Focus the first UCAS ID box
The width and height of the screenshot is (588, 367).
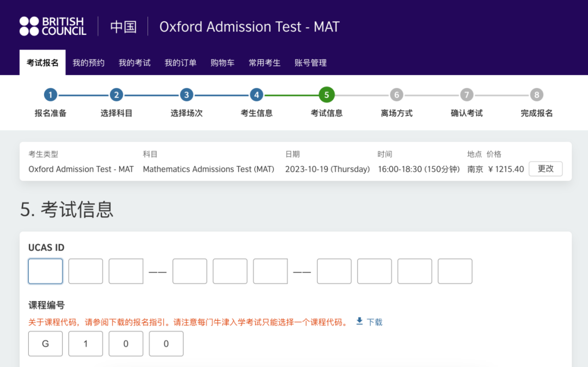tap(45, 271)
